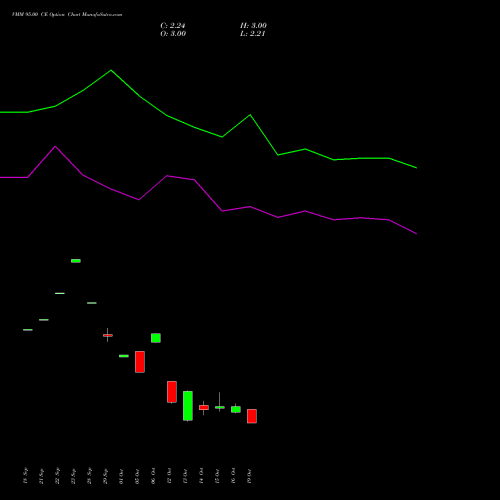
Task: Click the 16 Oct date label
Action: click(233, 476)
